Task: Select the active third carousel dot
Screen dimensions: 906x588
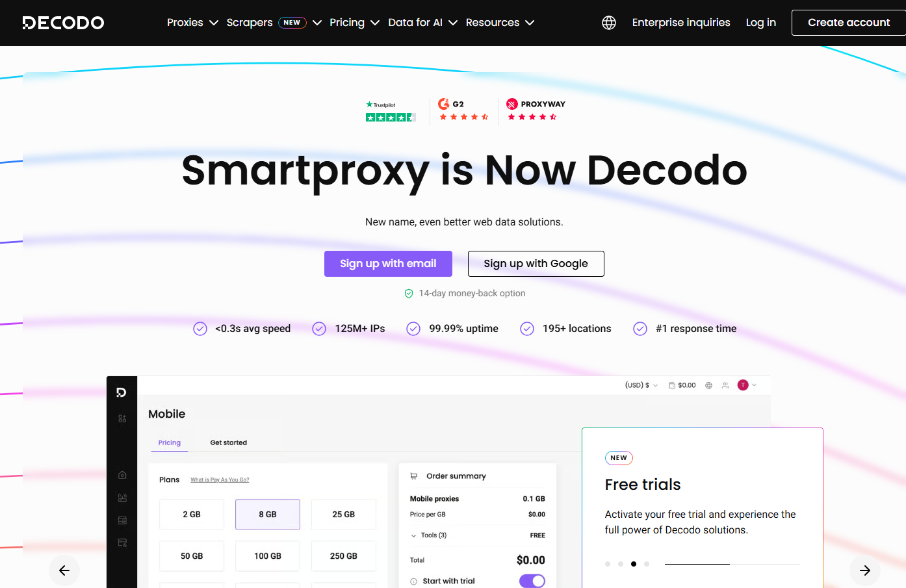Action: pos(634,564)
